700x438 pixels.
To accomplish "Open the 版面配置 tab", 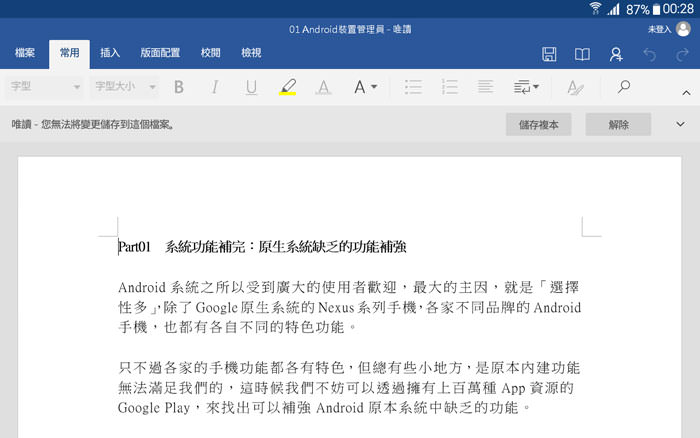I will tap(160, 53).
